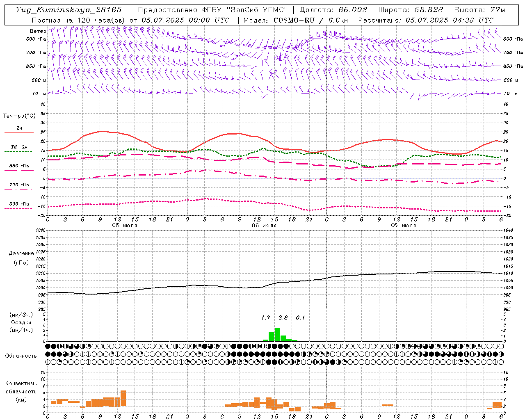
Task: Click the 07 июля date label
Action: [x=403, y=226]
